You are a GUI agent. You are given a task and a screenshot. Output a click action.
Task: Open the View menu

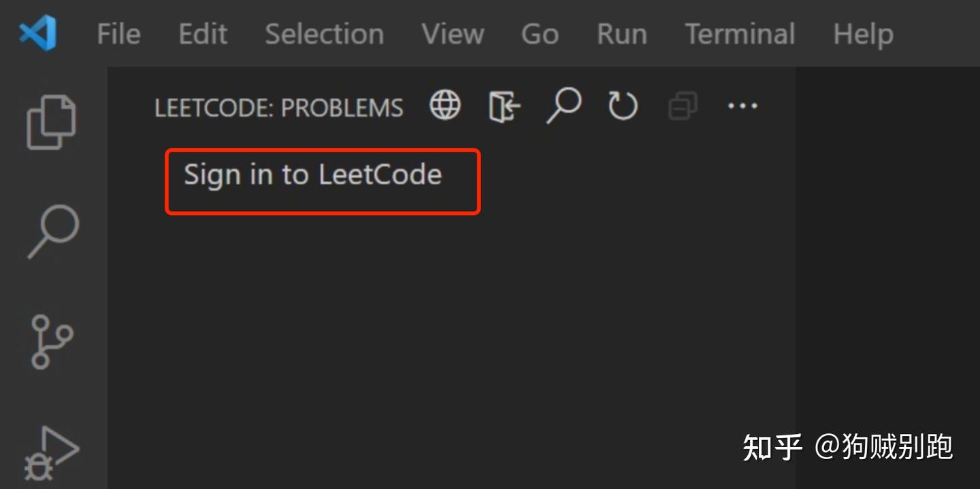[453, 34]
